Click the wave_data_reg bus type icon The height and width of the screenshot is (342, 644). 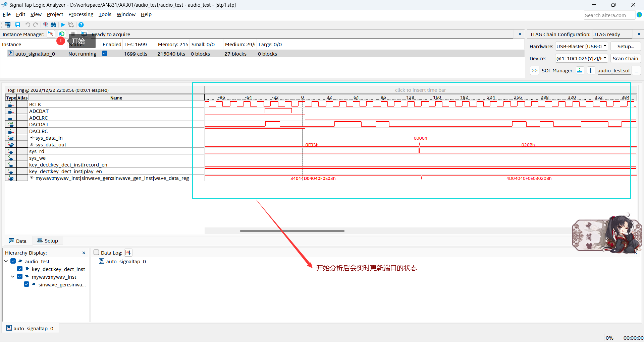point(11,178)
